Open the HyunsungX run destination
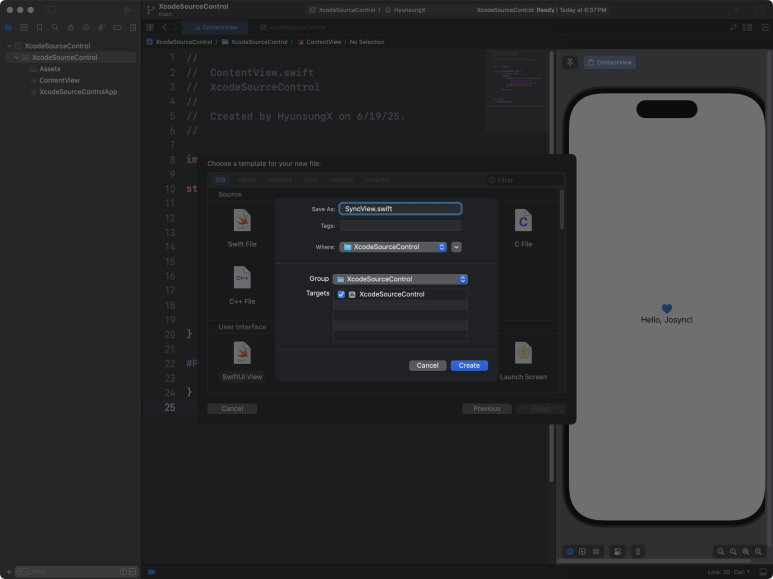The width and height of the screenshot is (773, 579). [x=405, y=10]
